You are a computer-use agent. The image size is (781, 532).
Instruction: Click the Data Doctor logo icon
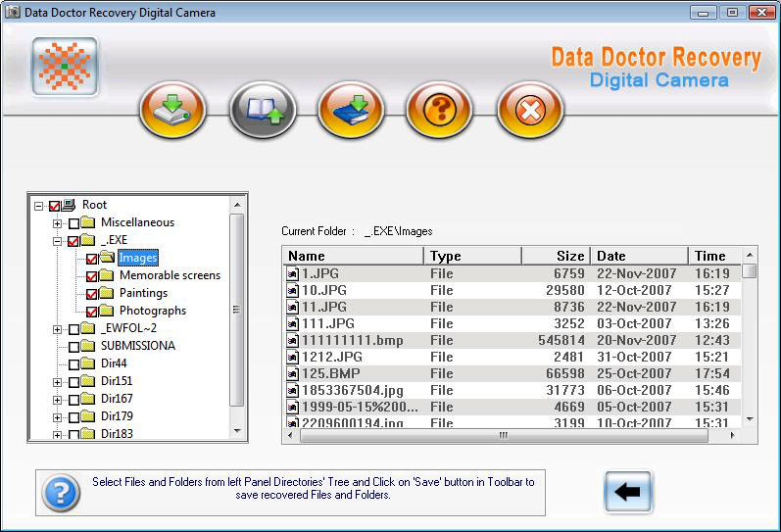(65, 67)
